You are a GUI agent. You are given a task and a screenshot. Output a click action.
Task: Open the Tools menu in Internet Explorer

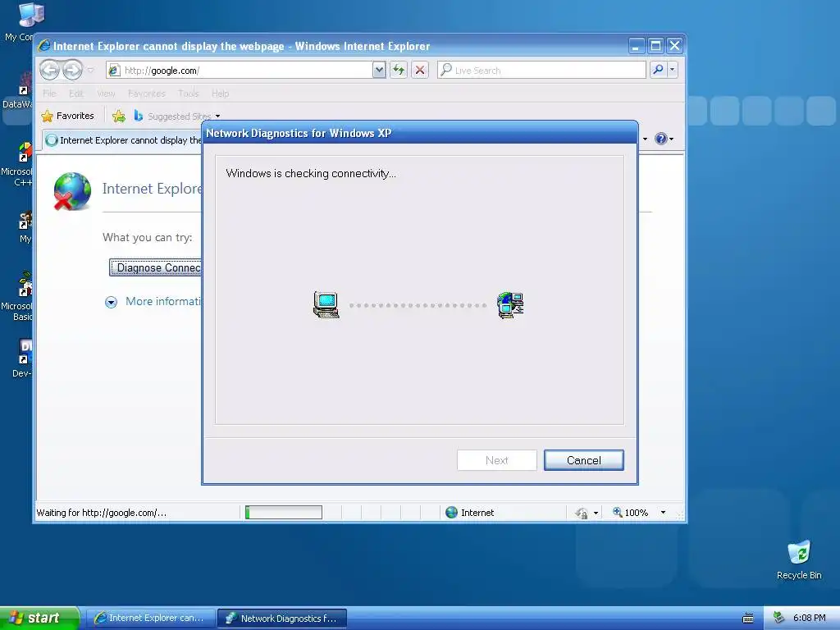(x=188, y=94)
